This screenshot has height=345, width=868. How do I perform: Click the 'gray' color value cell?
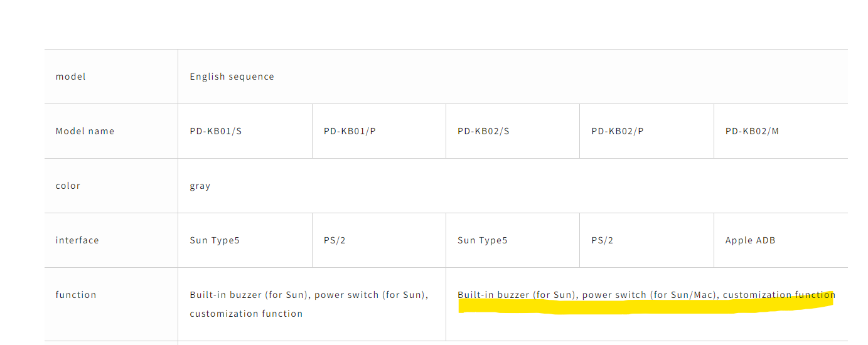[513, 186]
